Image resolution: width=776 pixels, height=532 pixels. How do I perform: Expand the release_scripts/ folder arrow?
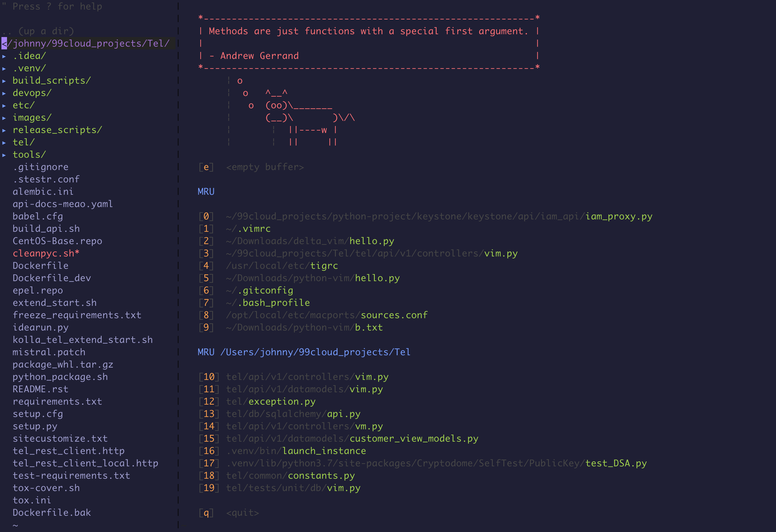click(x=4, y=130)
